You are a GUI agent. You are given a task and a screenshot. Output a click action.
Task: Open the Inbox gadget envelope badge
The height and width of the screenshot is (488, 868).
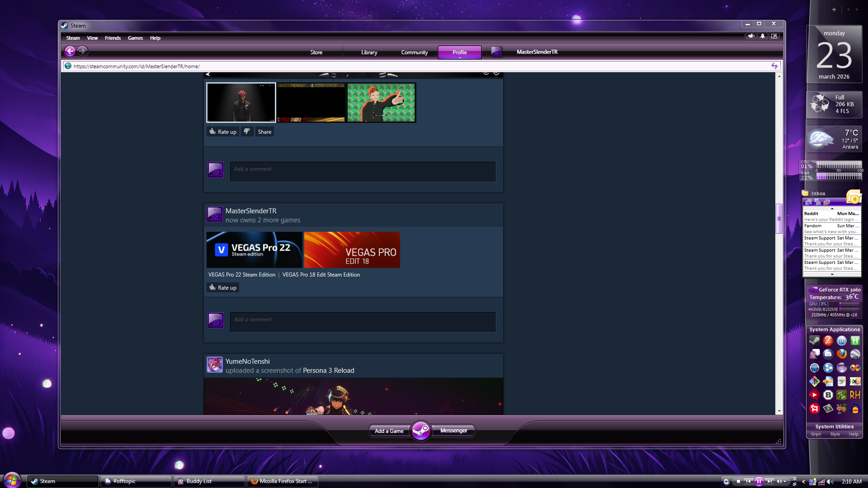854,197
